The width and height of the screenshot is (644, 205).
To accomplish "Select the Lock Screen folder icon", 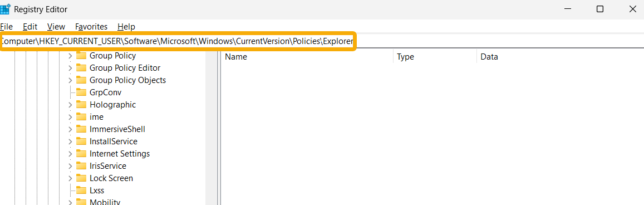I will [x=81, y=178].
